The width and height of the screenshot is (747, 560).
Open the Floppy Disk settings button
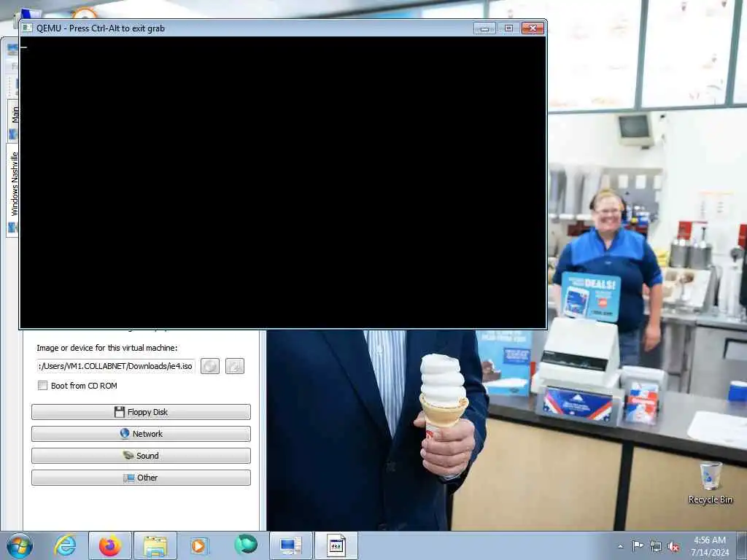141,412
